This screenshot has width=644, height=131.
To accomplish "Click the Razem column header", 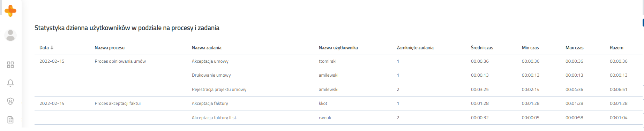I will pyautogui.click(x=616, y=48).
